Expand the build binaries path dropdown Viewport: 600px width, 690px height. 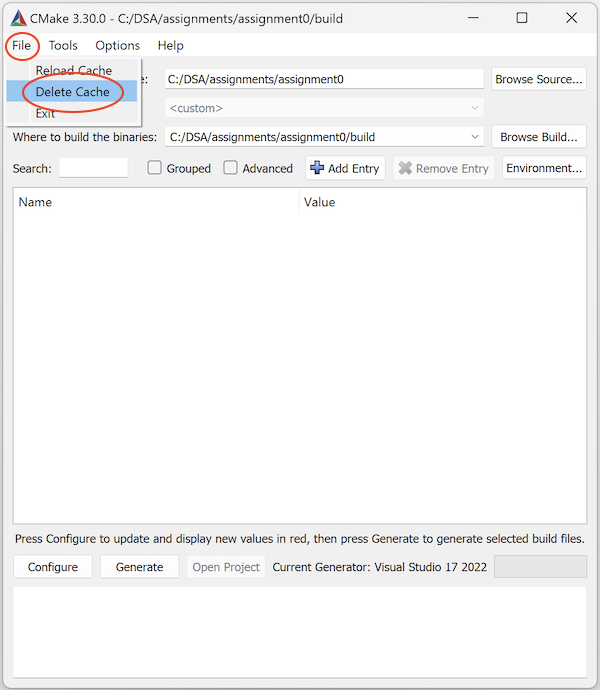pyautogui.click(x=475, y=137)
